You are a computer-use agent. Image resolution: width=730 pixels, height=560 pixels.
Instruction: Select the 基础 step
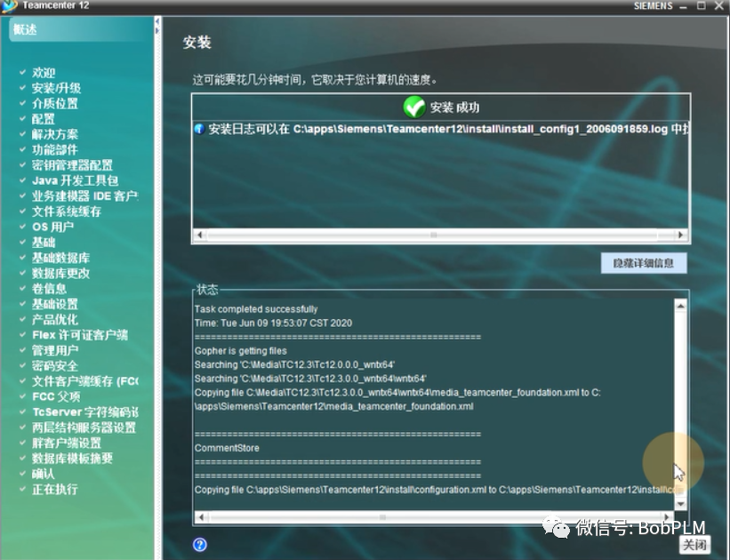tap(44, 242)
